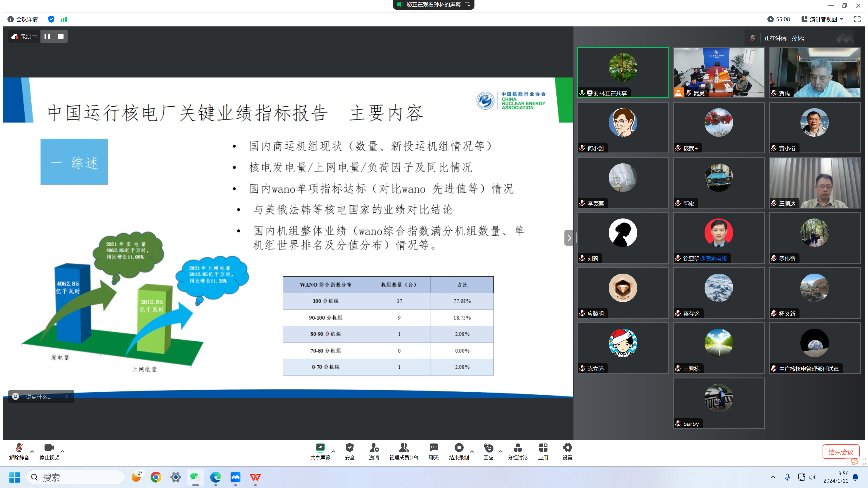This screenshot has height=488, width=868.
Task: Click the red 结束会议 button
Action: click(840, 452)
